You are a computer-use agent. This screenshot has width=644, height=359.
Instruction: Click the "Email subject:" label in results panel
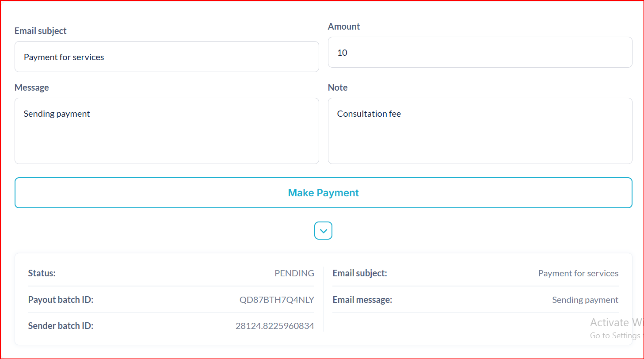click(x=360, y=273)
